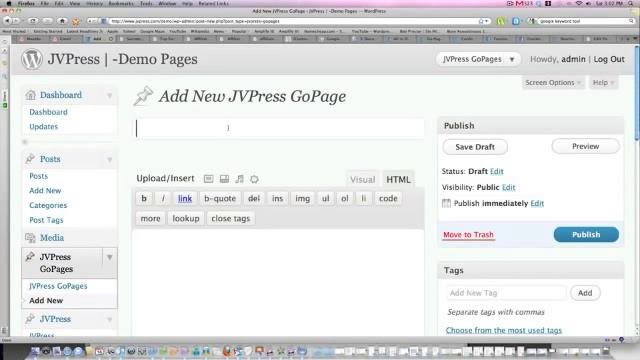
Task: Click the img quicktag button
Action: [x=302, y=198]
